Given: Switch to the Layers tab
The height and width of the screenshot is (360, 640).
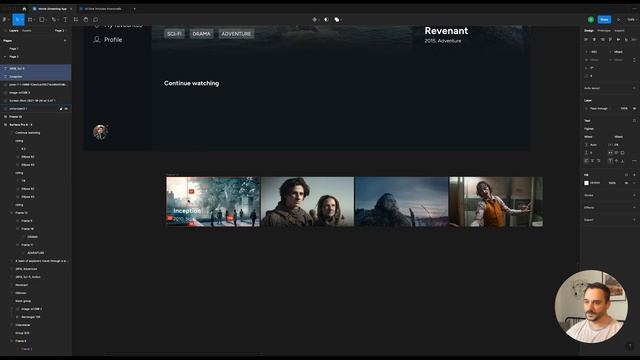Looking at the screenshot, I should point(14,31).
